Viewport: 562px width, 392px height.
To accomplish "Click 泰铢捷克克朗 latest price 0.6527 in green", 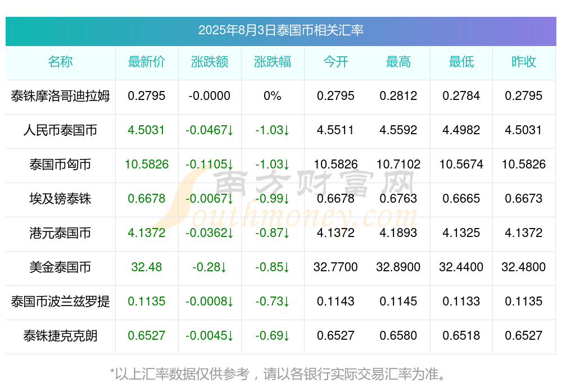I will pos(147,336).
